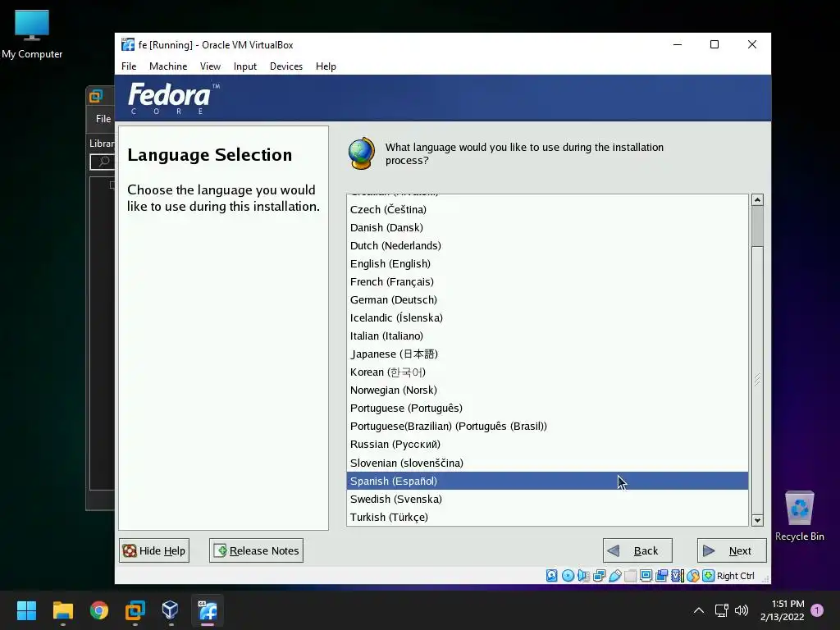The width and height of the screenshot is (840, 630).
Task: Open the audio indicator in the status bar
Action: (583, 576)
